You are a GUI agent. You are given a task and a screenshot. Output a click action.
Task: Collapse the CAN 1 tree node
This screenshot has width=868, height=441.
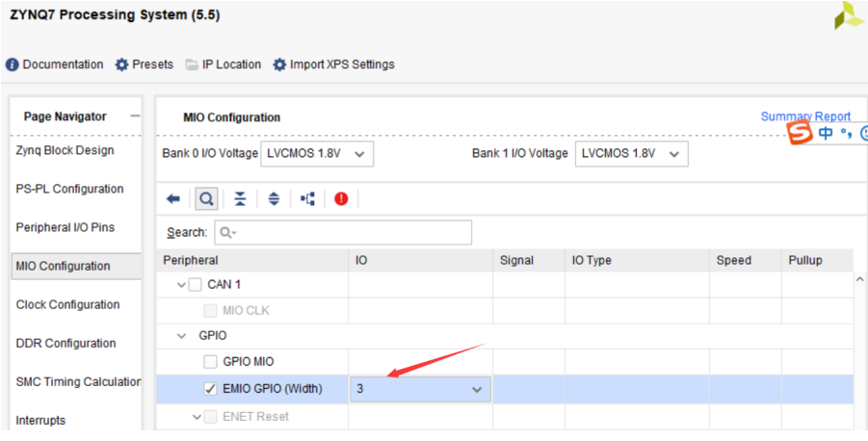tap(181, 285)
